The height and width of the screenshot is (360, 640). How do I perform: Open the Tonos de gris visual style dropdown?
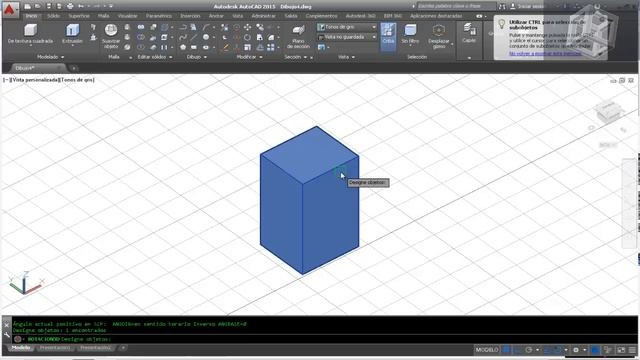347,27
